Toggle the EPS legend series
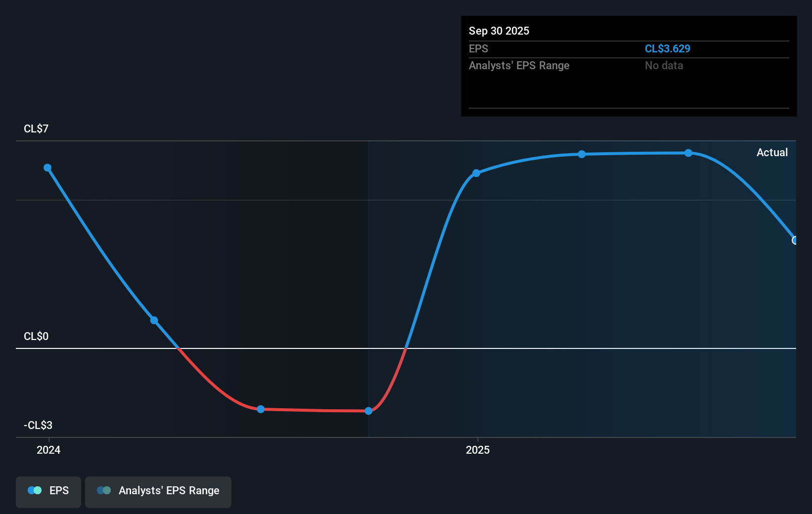The image size is (812, 514). click(48, 492)
